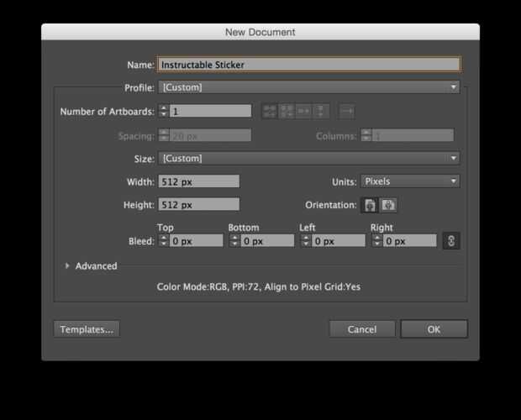Click the Left bleed value field
Viewport: 521px width, 420px height.
pos(339,241)
